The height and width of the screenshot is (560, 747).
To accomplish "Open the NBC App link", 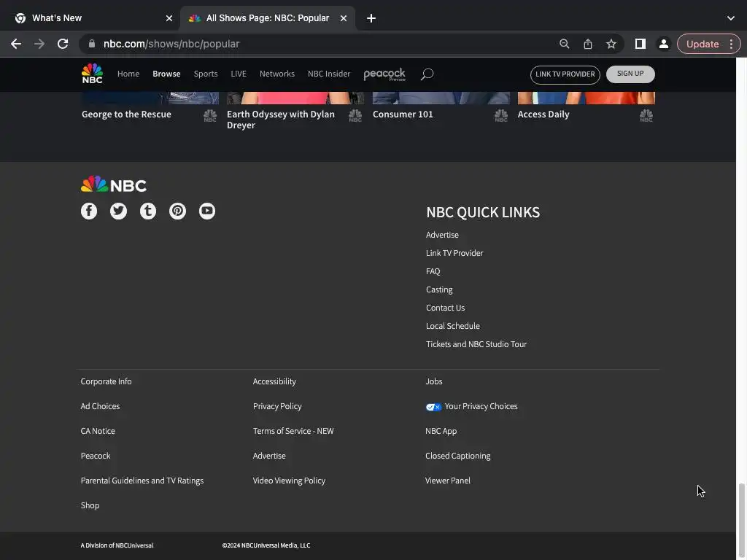I will click(441, 431).
